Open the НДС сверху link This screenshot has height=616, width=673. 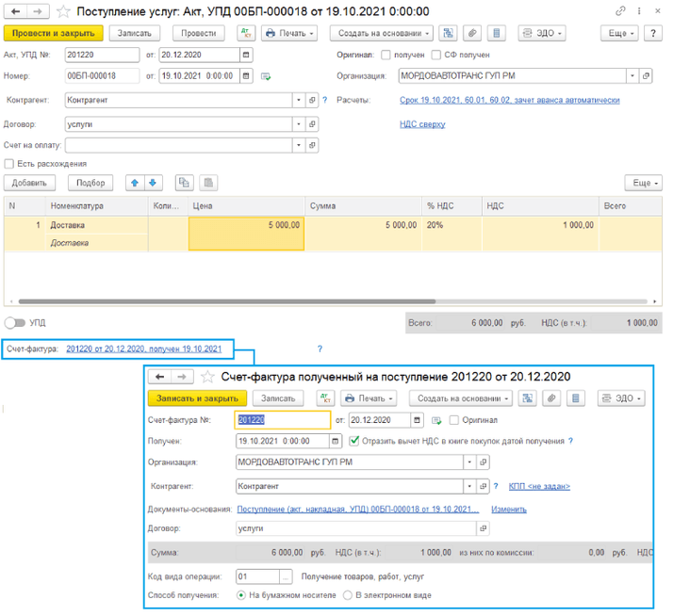coord(422,123)
